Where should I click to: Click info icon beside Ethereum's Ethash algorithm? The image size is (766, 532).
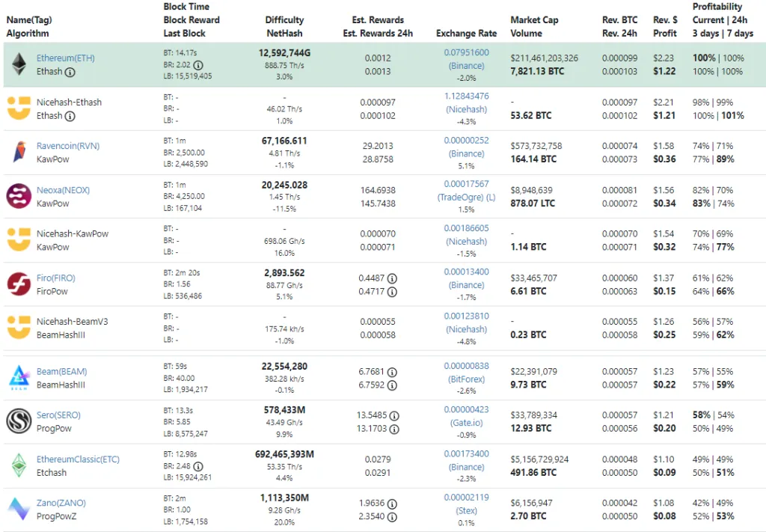pos(70,73)
